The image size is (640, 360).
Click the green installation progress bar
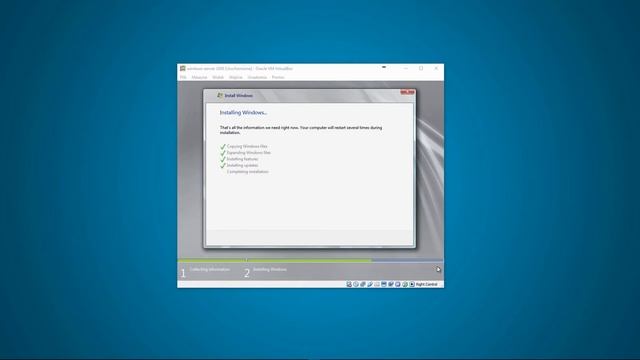(274, 260)
